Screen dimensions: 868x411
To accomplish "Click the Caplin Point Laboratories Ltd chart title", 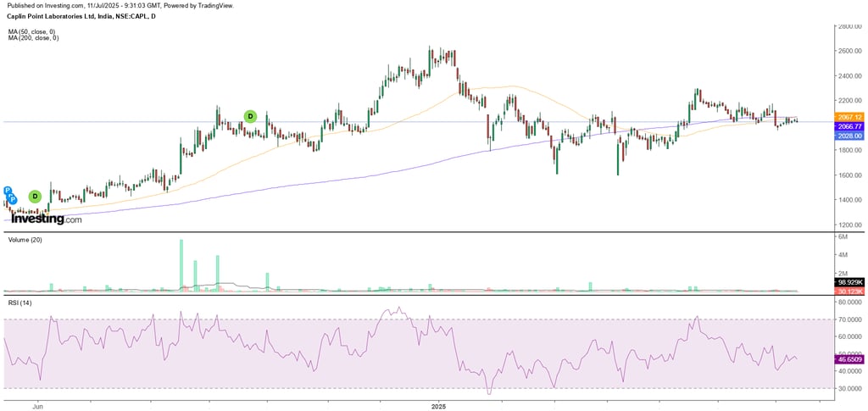I will pos(82,17).
